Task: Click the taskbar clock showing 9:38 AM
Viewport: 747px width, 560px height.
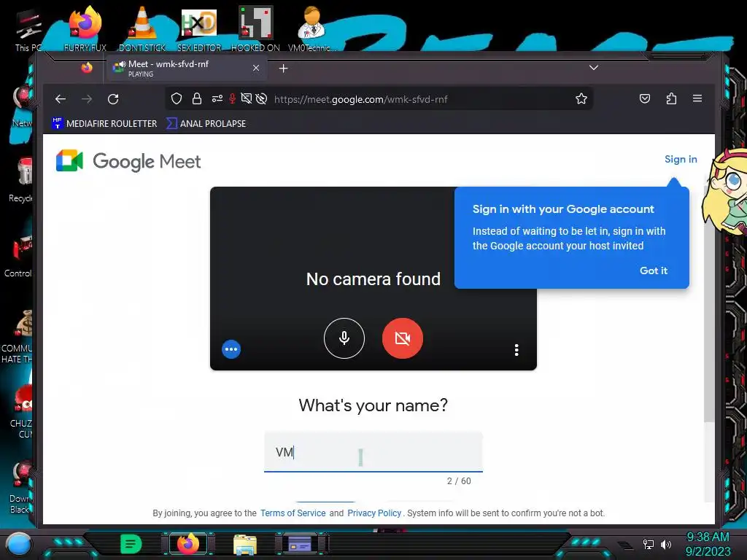Action: (x=708, y=544)
